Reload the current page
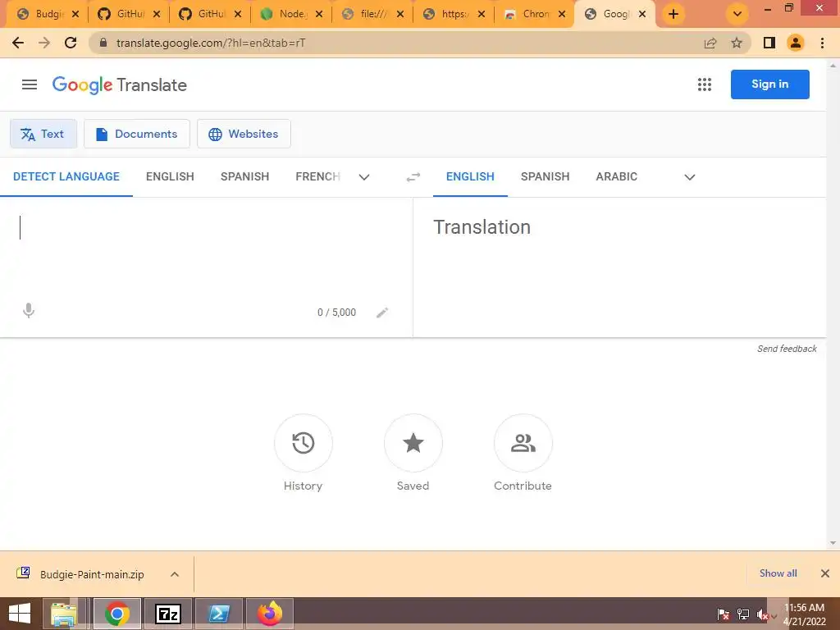 [x=71, y=43]
